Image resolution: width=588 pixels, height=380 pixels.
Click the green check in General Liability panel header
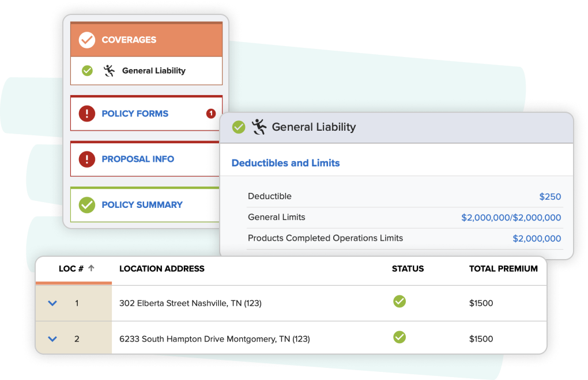tap(239, 127)
